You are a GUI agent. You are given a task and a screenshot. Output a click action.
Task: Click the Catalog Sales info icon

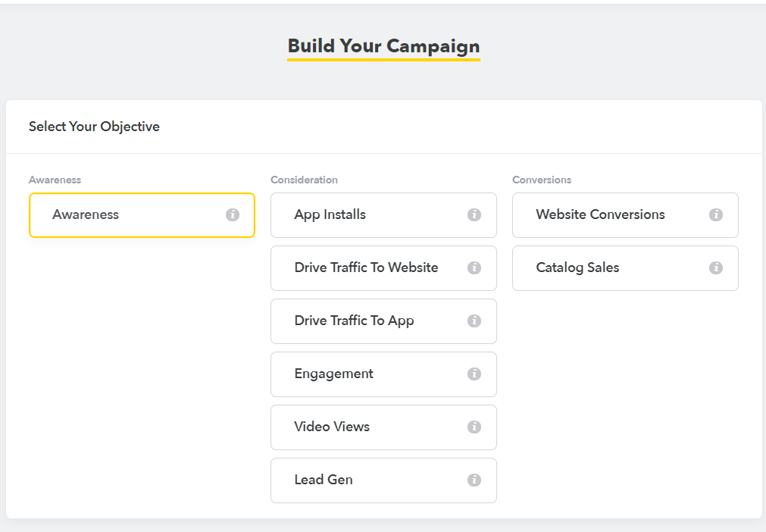tap(716, 268)
